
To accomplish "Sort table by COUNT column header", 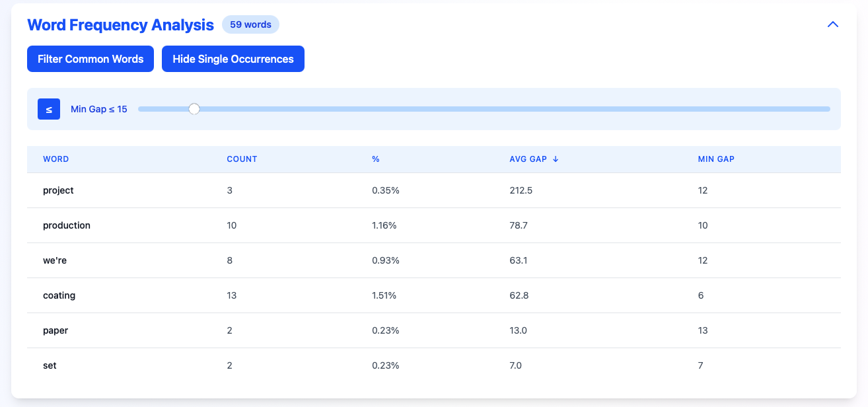I will tap(242, 159).
